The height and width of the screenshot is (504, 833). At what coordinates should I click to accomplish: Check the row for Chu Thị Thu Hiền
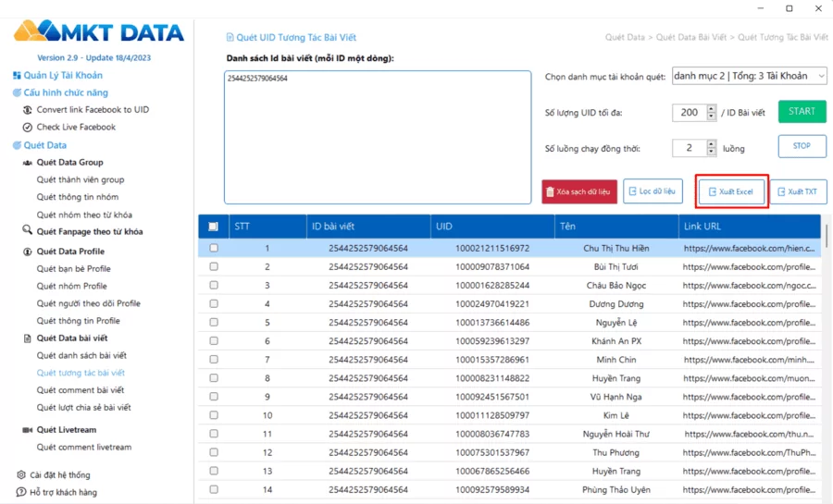coord(214,249)
